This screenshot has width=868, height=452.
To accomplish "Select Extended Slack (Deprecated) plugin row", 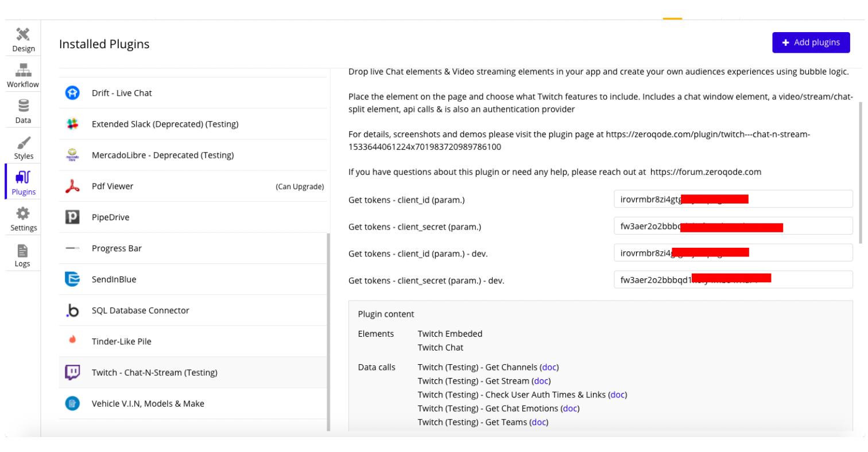I will (x=193, y=124).
